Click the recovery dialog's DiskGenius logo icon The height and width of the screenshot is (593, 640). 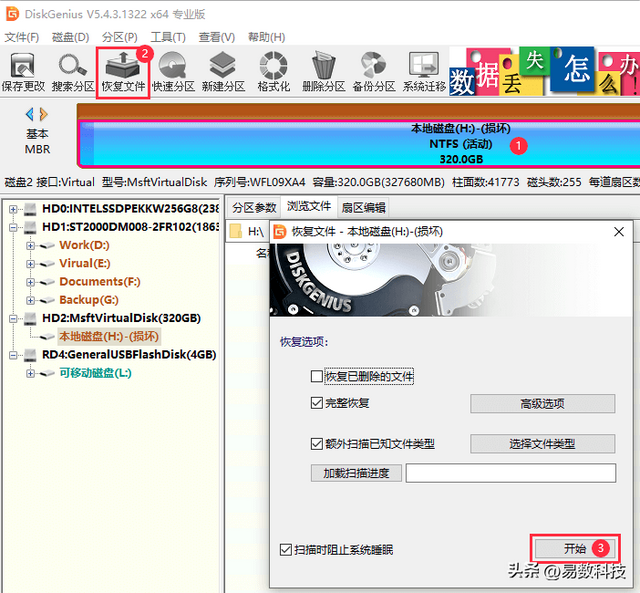pyautogui.click(x=280, y=231)
